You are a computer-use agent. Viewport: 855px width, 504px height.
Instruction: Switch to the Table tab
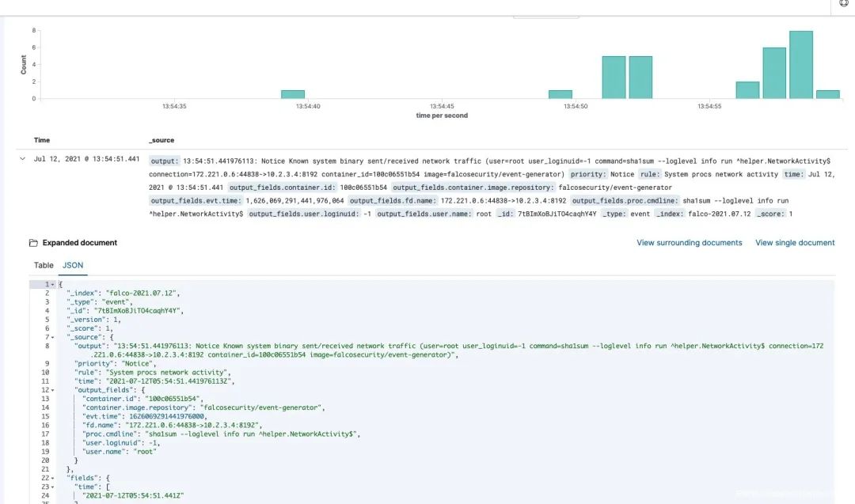[44, 265]
